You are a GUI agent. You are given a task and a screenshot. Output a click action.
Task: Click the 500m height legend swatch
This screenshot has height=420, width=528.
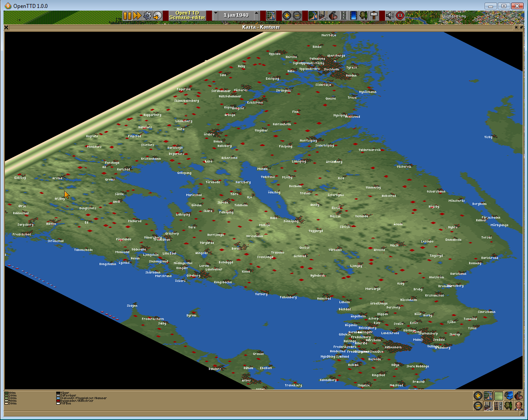point(6,404)
